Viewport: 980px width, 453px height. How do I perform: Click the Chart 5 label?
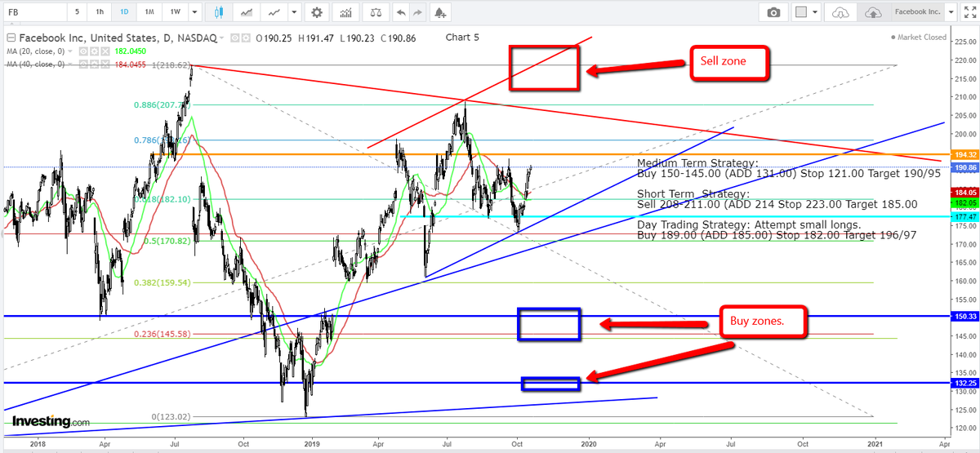tap(464, 38)
